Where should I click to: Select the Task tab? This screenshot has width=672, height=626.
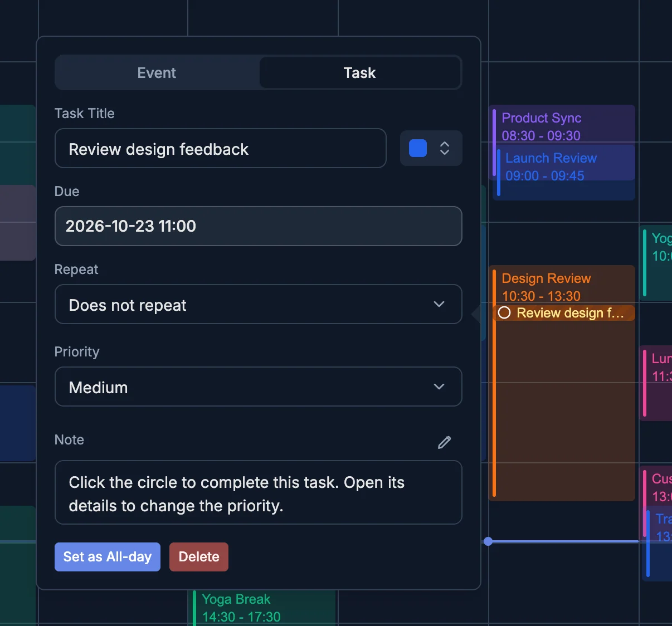point(360,73)
